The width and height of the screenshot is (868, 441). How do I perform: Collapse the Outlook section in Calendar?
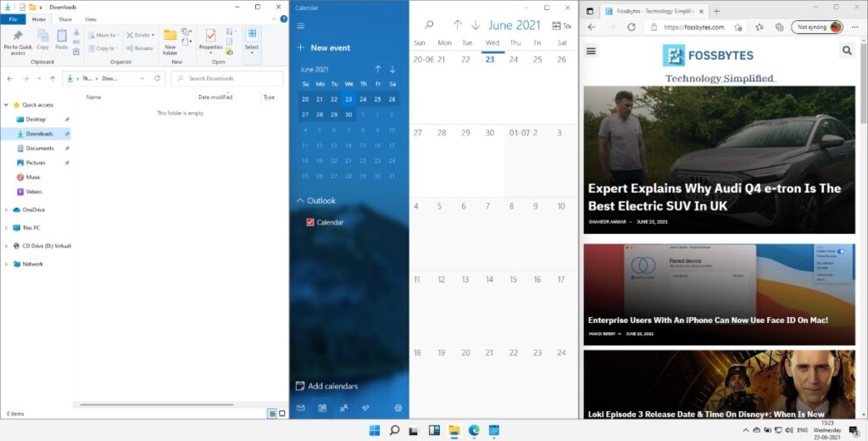click(300, 200)
